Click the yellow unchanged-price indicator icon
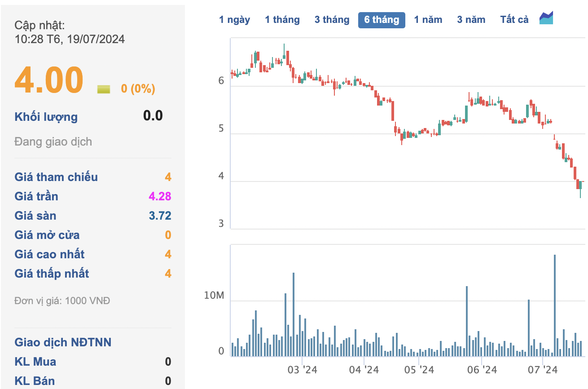This screenshot has height=389, width=588. (x=104, y=89)
